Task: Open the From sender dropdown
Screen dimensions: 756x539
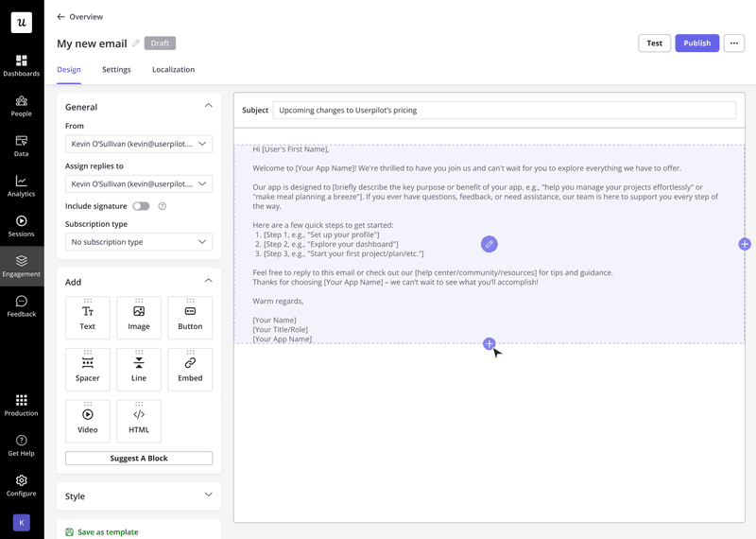Action: click(x=139, y=145)
